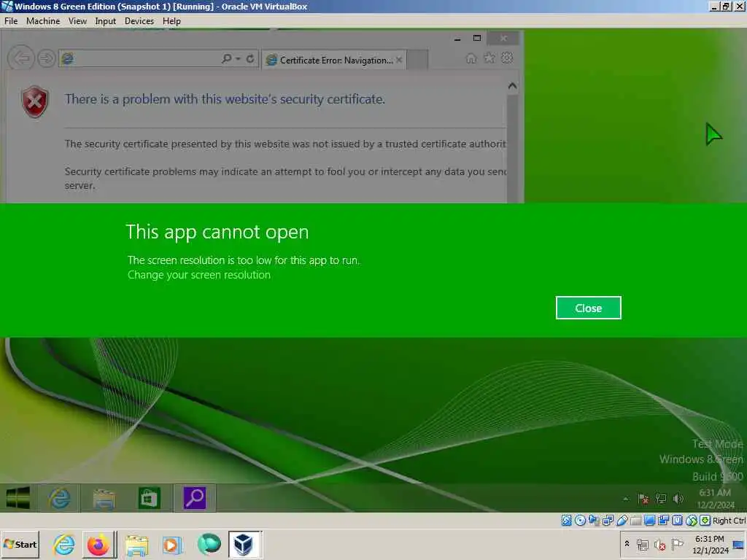Image resolution: width=747 pixels, height=560 pixels.
Task: Click the Right Ctrl host key label
Action: tap(729, 521)
